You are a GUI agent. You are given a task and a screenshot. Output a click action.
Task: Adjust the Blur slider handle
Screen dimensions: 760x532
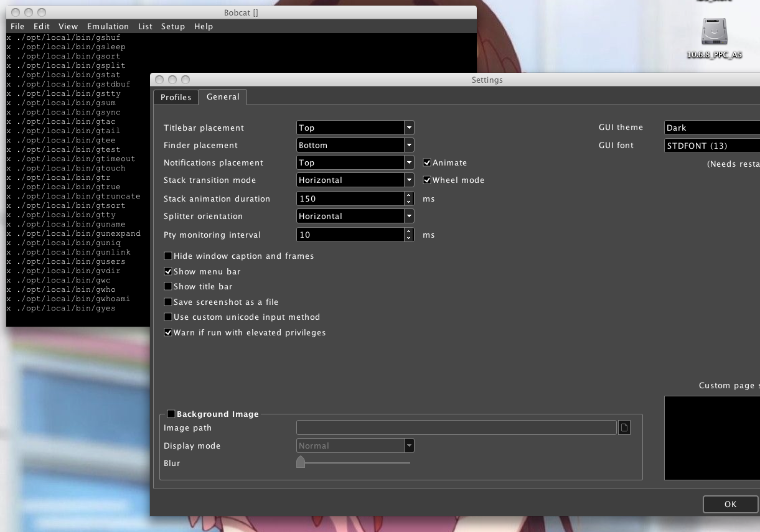coord(301,462)
